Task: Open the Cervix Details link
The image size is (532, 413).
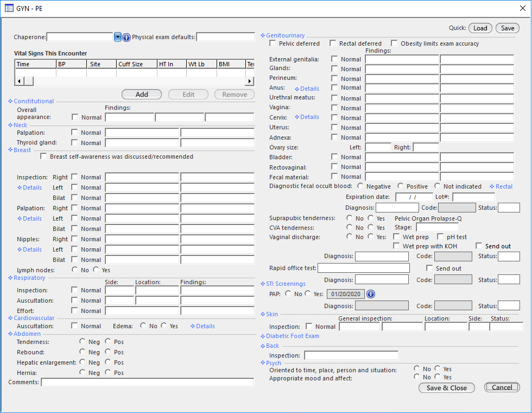Action: pyautogui.click(x=307, y=117)
